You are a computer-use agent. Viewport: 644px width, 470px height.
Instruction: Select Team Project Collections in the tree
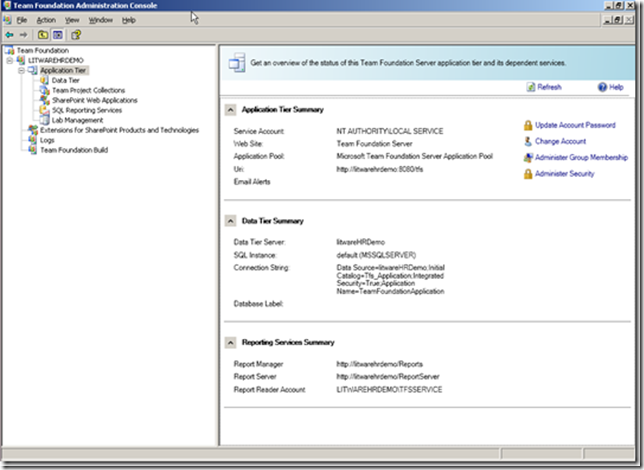click(88, 90)
